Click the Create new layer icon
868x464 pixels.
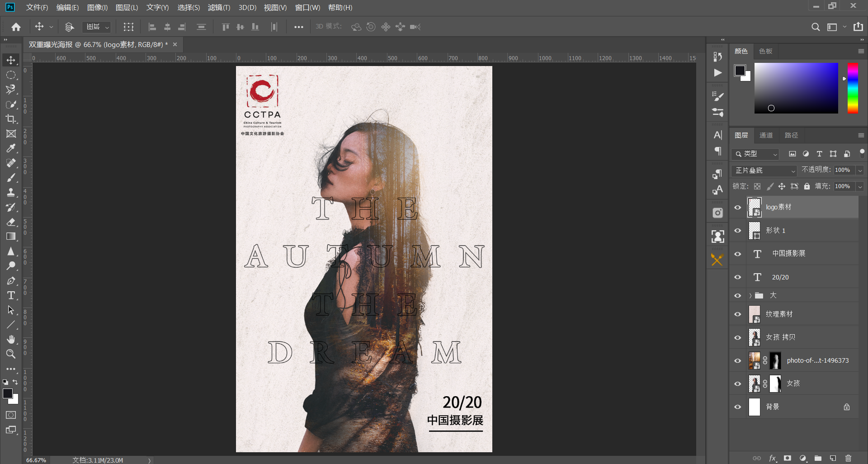(833, 458)
